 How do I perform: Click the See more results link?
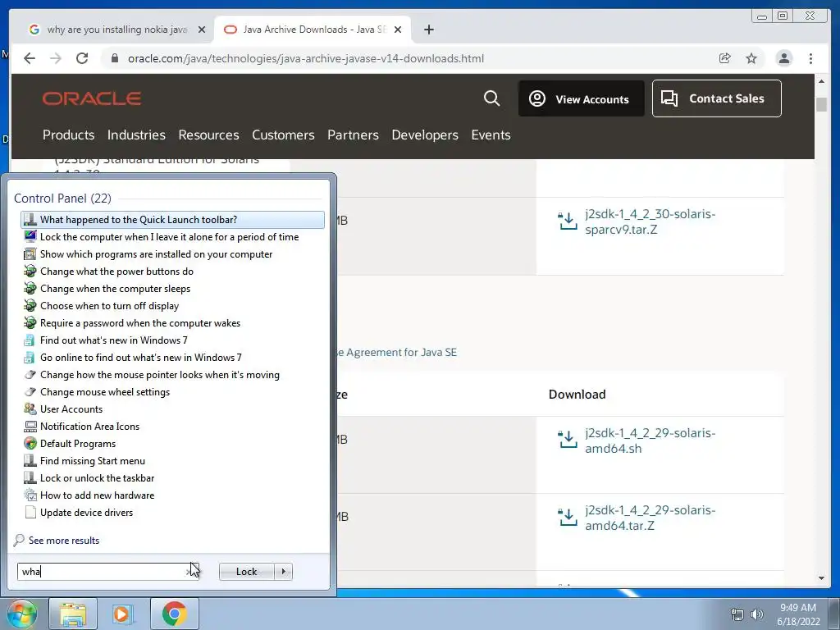tap(64, 541)
